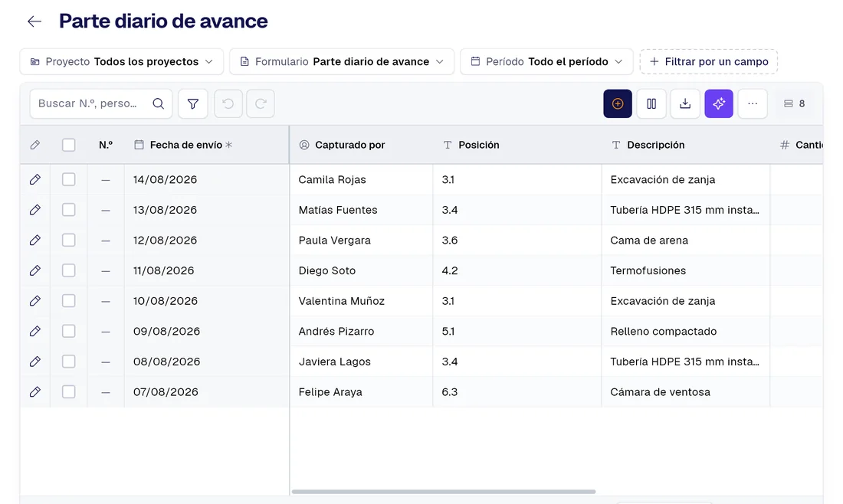
Task: Click the Cama de arena cell
Action: click(685, 241)
